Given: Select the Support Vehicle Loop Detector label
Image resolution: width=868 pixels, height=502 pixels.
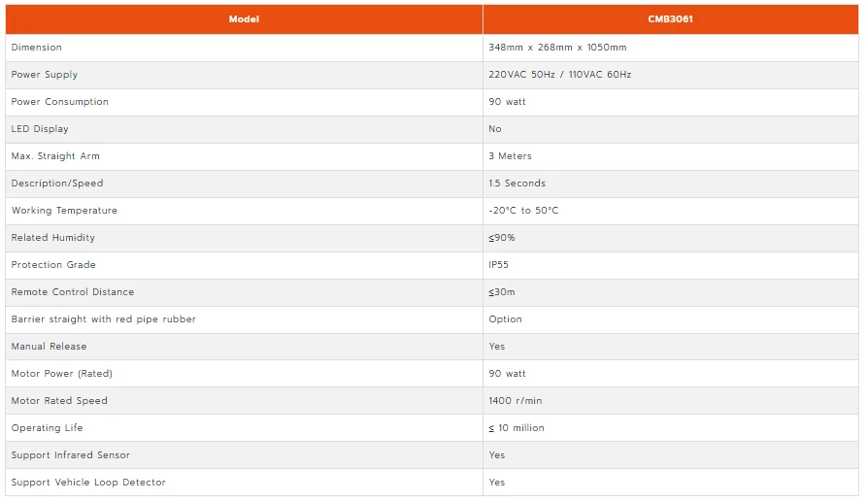Looking at the screenshot, I should [88, 482].
